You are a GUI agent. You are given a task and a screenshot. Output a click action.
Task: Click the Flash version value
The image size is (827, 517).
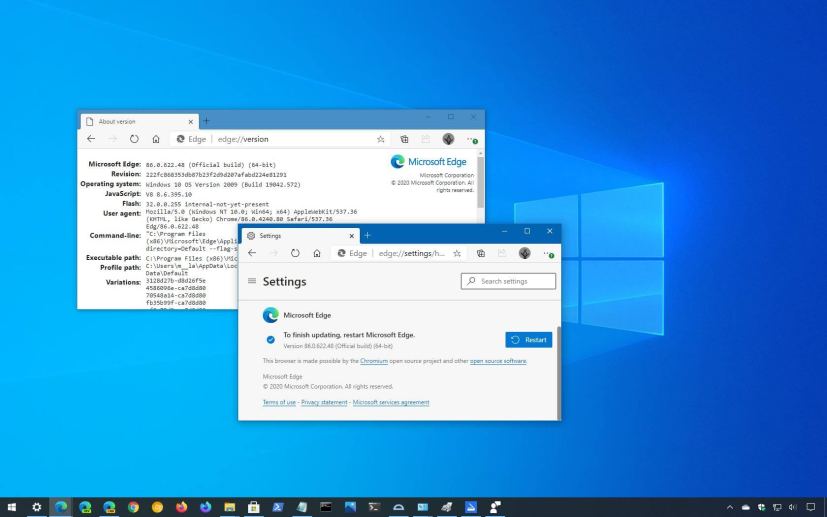click(207, 204)
